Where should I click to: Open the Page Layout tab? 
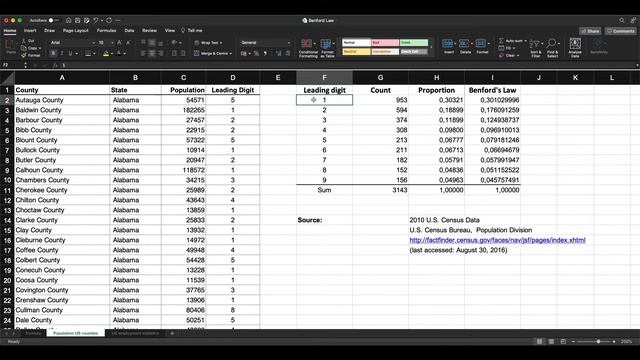pyautogui.click(x=76, y=31)
